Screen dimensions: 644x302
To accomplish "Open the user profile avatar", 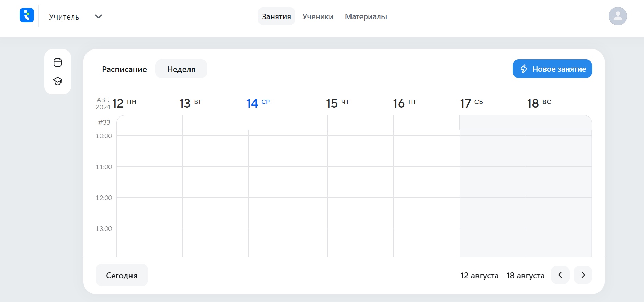I will pyautogui.click(x=618, y=16).
